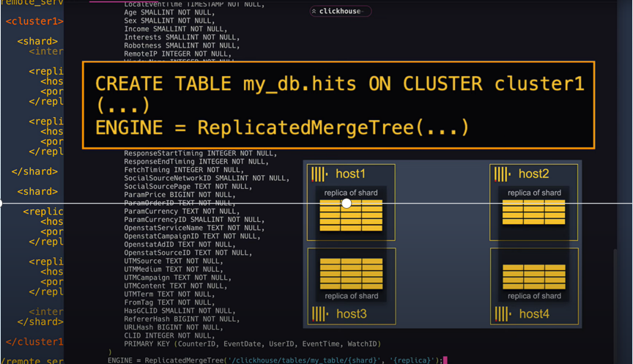Click 'UTMContent TEXT NOT NULL,' line

pyautogui.click(x=176, y=286)
